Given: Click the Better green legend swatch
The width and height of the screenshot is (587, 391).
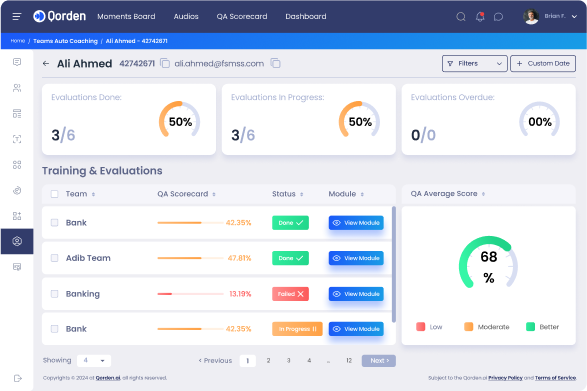Looking at the screenshot, I should [x=530, y=327].
